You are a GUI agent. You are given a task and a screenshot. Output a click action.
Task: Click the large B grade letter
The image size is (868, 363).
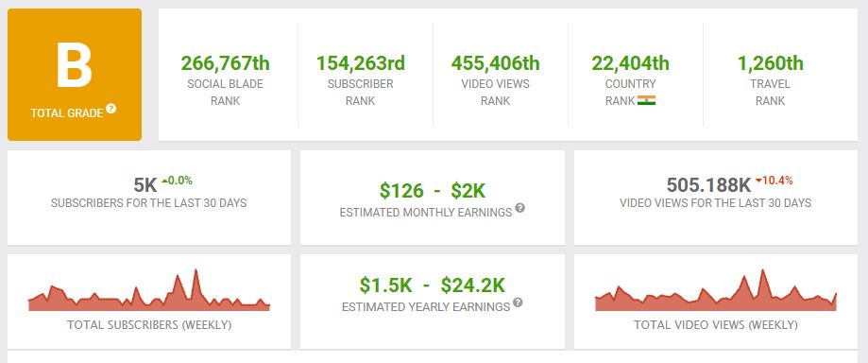[75, 65]
